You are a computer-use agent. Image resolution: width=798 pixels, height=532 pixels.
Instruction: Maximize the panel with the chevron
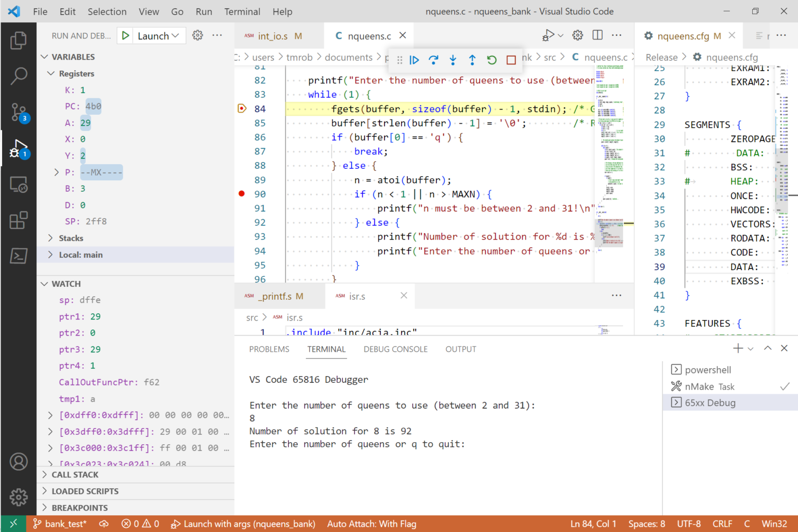pyautogui.click(x=767, y=348)
